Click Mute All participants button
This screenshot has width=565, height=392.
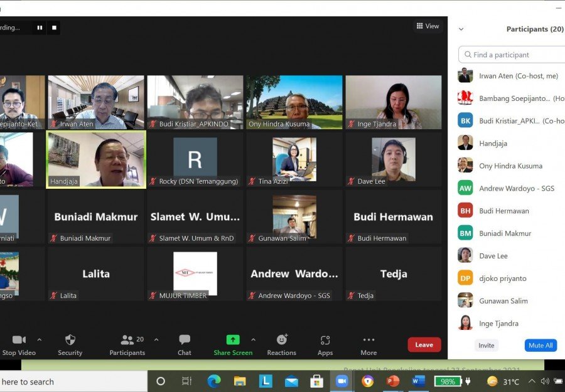pos(541,345)
